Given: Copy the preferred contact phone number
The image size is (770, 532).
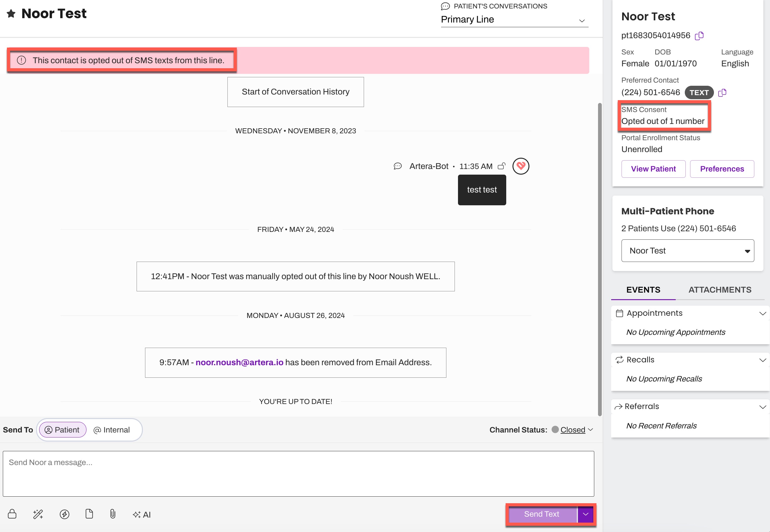Looking at the screenshot, I should pos(723,93).
